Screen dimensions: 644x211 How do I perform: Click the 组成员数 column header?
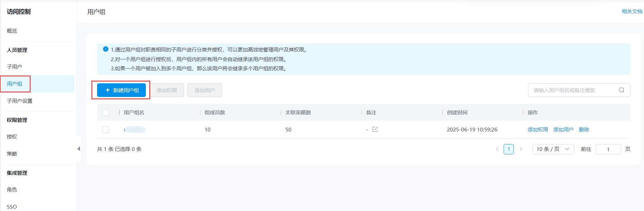(x=215, y=112)
